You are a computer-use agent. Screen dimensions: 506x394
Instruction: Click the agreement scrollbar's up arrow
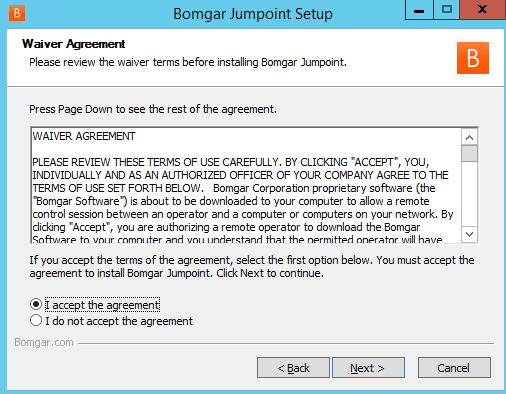469,137
